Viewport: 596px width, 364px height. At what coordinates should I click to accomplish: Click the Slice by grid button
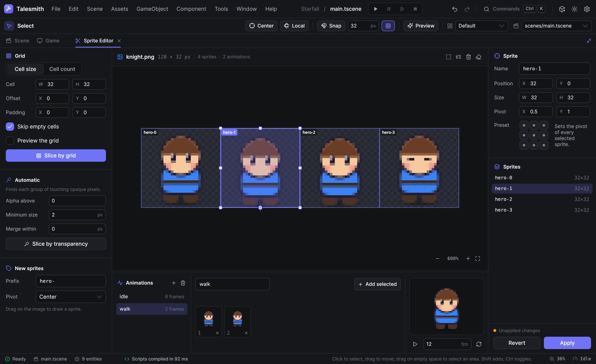click(x=56, y=156)
